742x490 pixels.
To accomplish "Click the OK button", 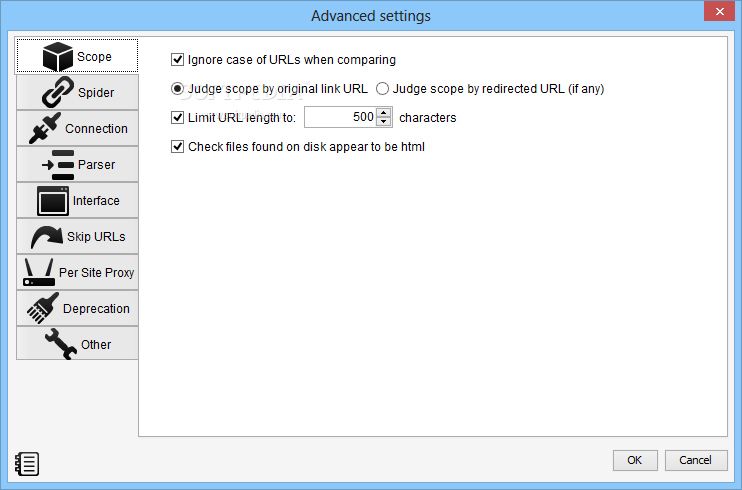I will [x=635, y=460].
